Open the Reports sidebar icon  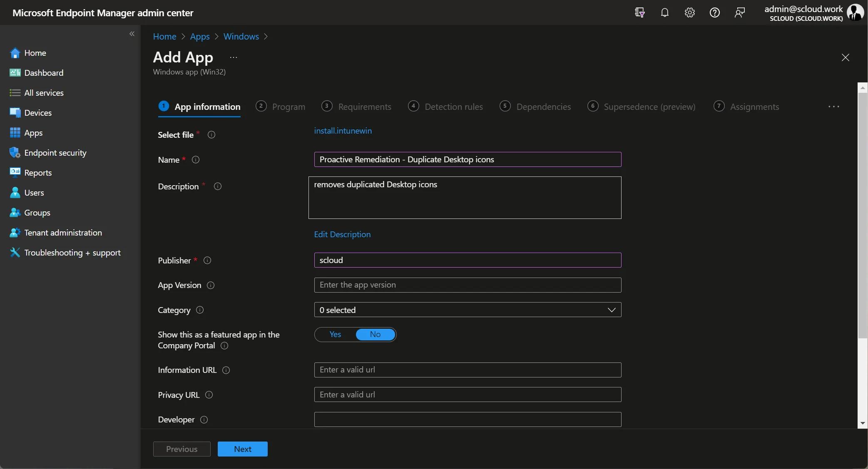pyautogui.click(x=15, y=173)
